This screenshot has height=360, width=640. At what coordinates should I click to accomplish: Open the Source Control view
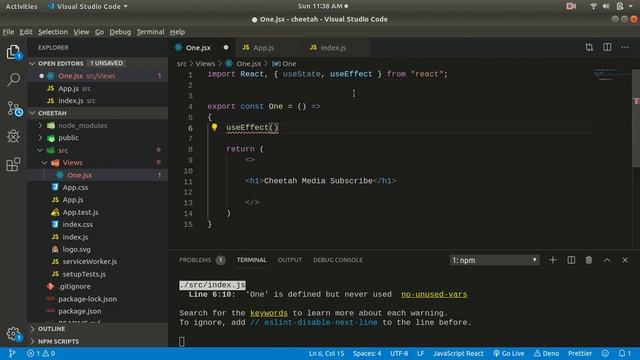click(x=14, y=109)
